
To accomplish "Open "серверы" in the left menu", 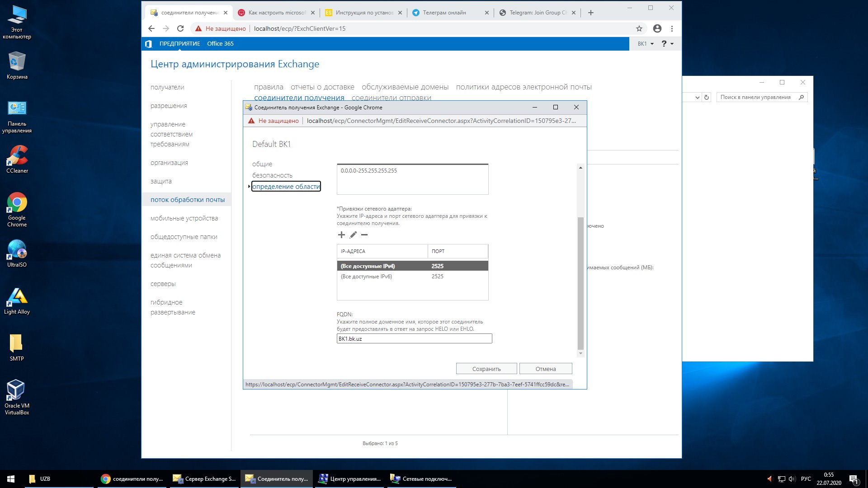I will point(163,284).
